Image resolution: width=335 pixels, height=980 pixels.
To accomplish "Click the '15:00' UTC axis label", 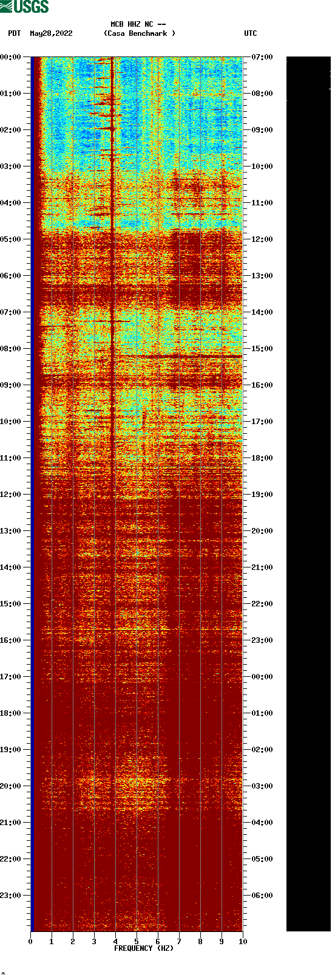I will pyautogui.click(x=262, y=349).
